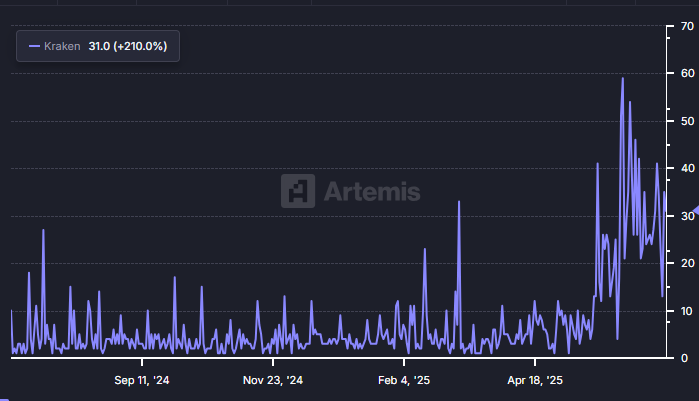This screenshot has width=699, height=401.
Task: Click the legend value 31.0 (+210.0%)
Action: tap(128, 46)
